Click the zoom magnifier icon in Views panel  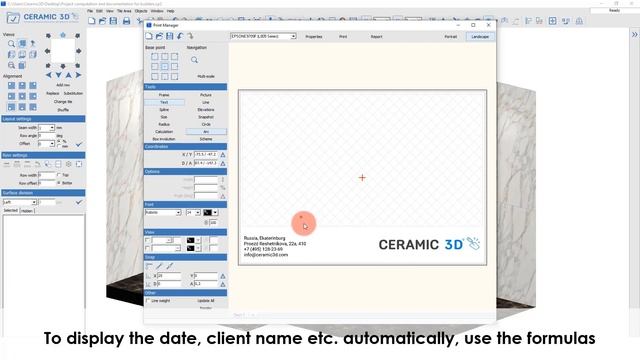[11, 43]
